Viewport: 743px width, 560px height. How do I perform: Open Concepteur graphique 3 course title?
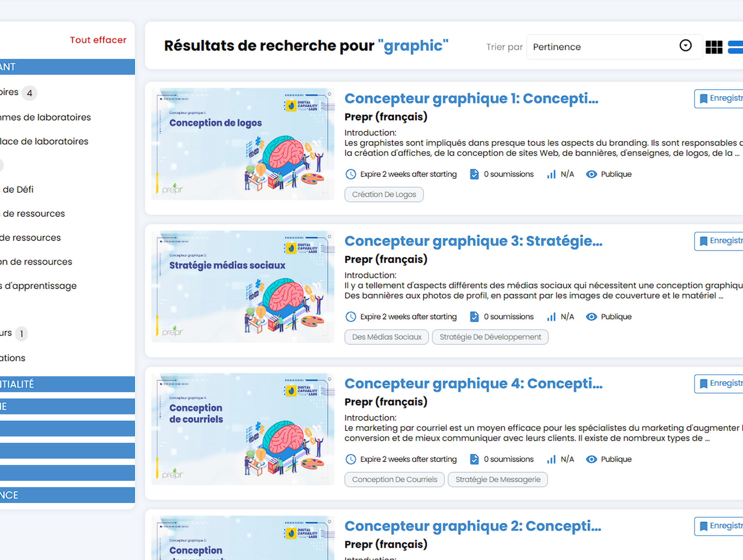(473, 241)
